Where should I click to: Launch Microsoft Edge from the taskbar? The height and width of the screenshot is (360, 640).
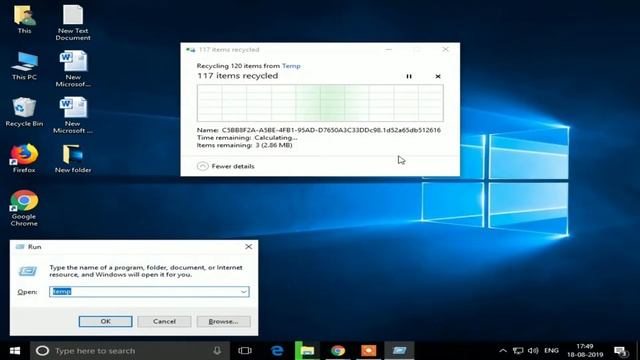[277, 351]
